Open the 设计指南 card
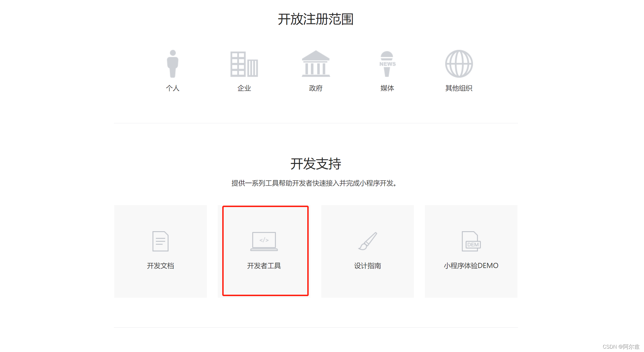The height and width of the screenshot is (352, 644). 368,251
